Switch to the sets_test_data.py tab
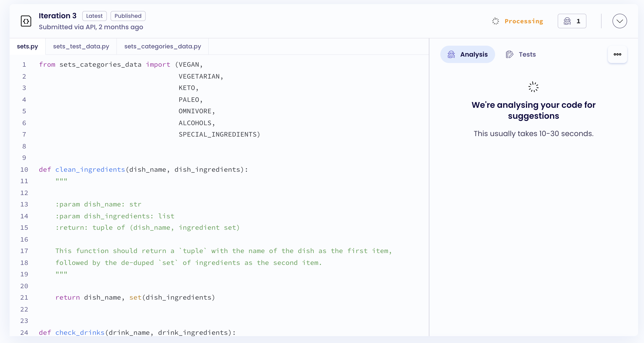644x343 pixels. pos(81,46)
